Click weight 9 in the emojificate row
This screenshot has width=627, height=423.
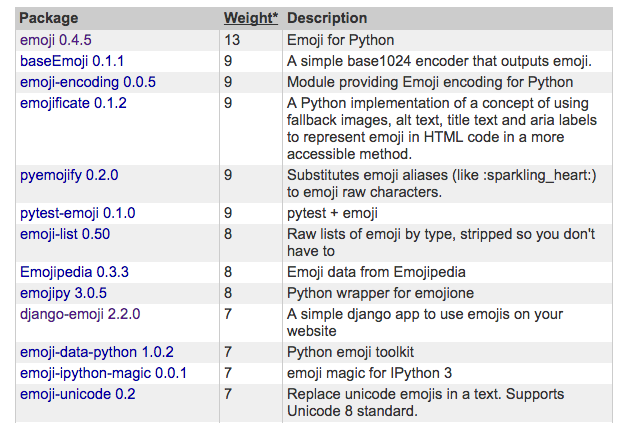[x=228, y=103]
